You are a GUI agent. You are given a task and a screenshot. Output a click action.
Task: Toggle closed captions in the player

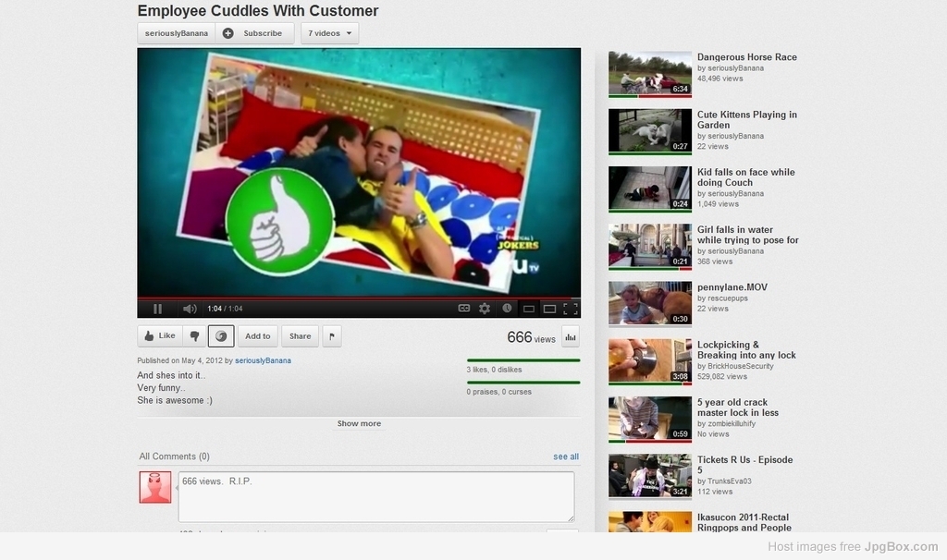pyautogui.click(x=464, y=309)
